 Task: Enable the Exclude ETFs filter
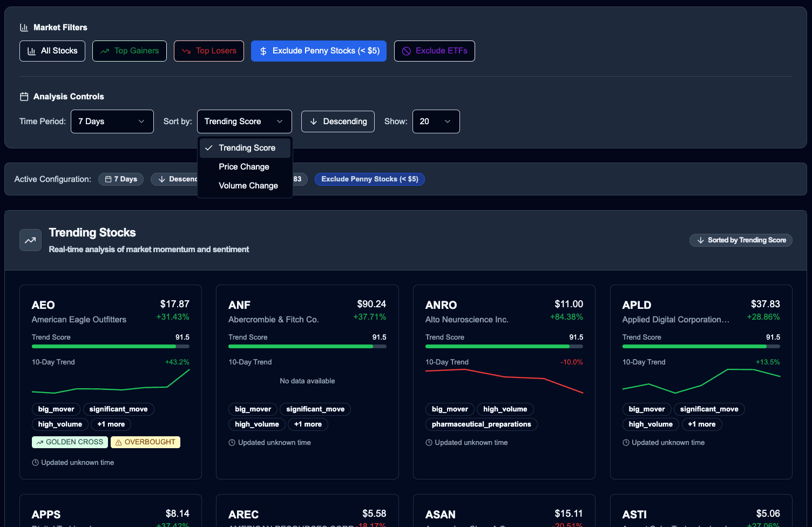click(x=435, y=51)
